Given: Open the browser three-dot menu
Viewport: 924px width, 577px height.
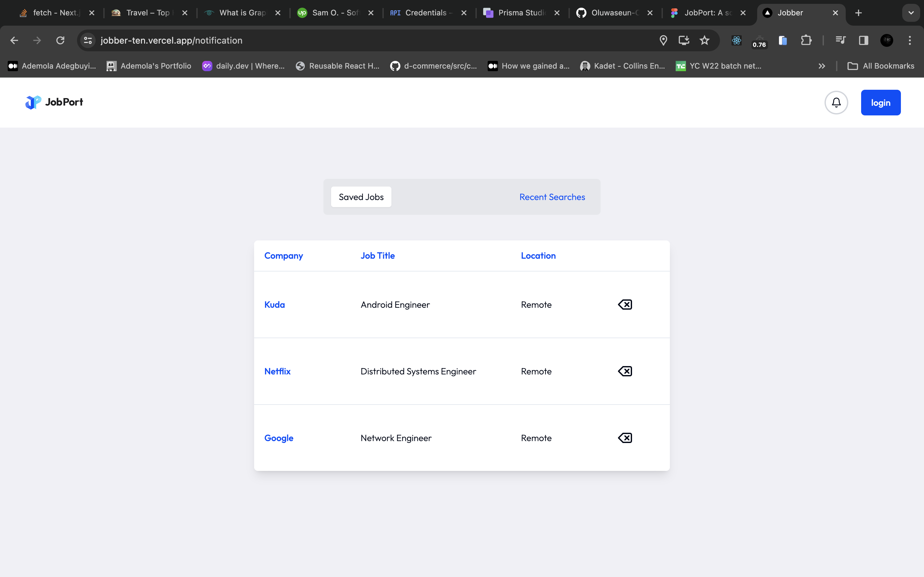Looking at the screenshot, I should 910,40.
